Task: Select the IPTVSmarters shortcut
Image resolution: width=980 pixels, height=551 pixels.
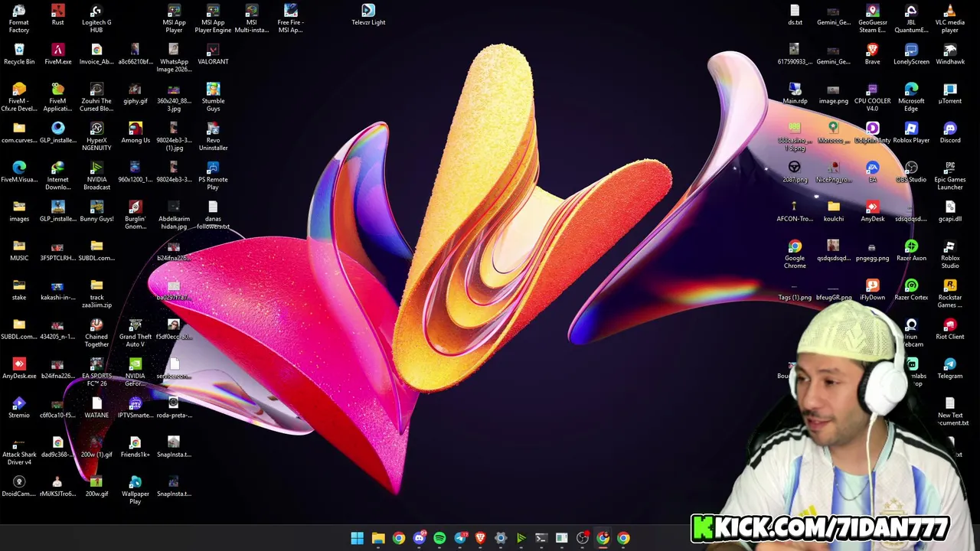Action: 136,407
